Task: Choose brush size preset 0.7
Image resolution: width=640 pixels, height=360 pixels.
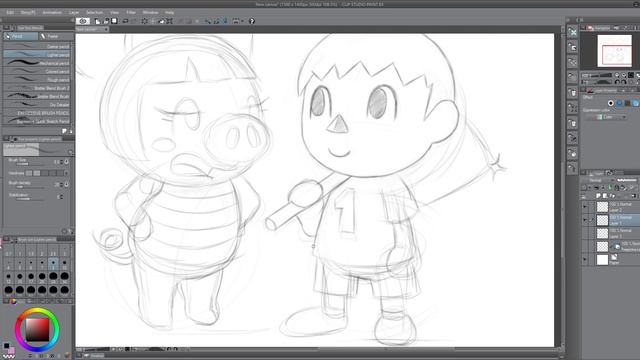Action: [x=9, y=251]
